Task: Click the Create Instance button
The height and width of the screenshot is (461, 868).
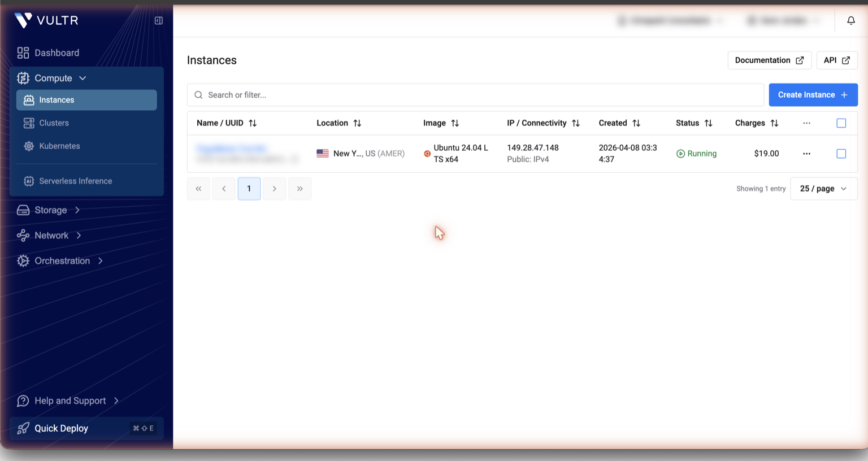Action: 813,95
